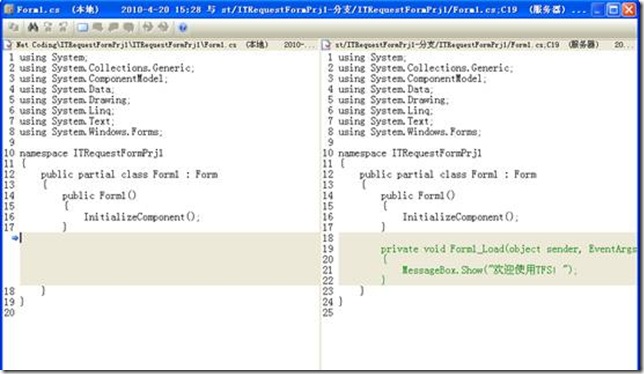This screenshot has height=374, width=644.
Task: Click 'using System.Linq;' line in left pane
Action: (67, 110)
